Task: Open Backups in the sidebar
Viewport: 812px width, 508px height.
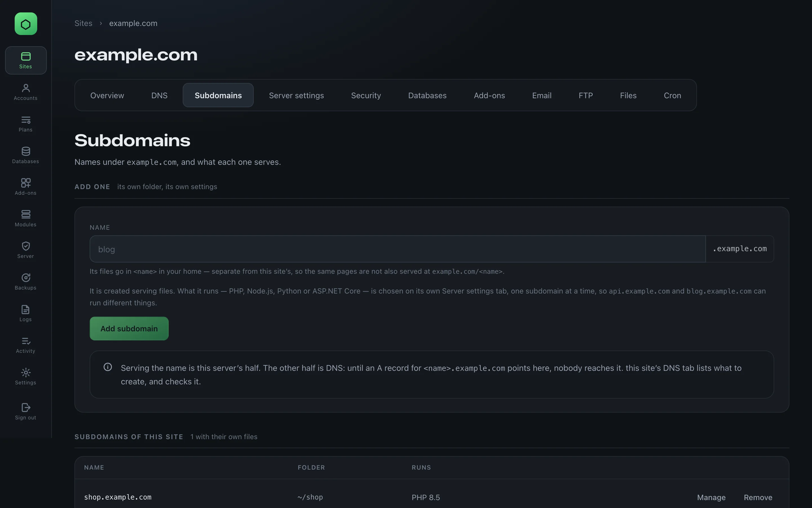Action: 26,282
